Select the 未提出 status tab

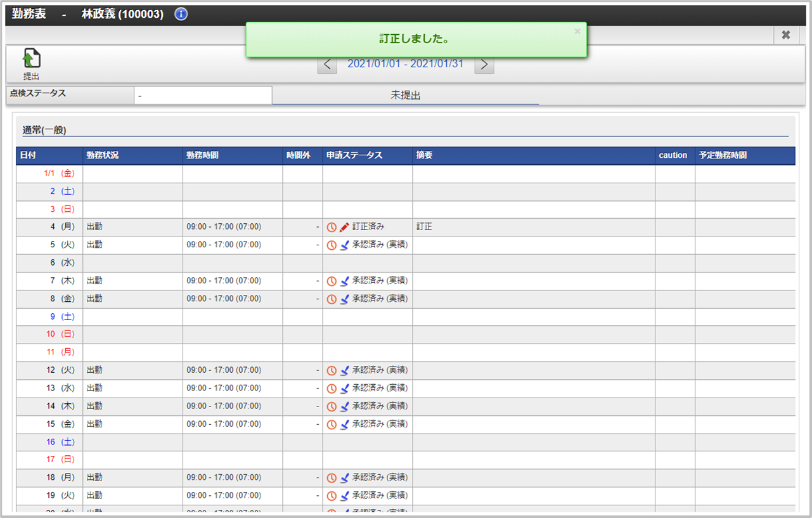[x=405, y=96]
